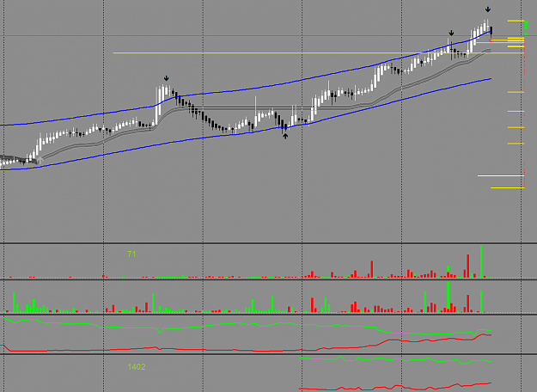Click the down arrow just above the long yellow line
Image resolution: width=537 pixels, height=392 pixels.
(x=451, y=33)
